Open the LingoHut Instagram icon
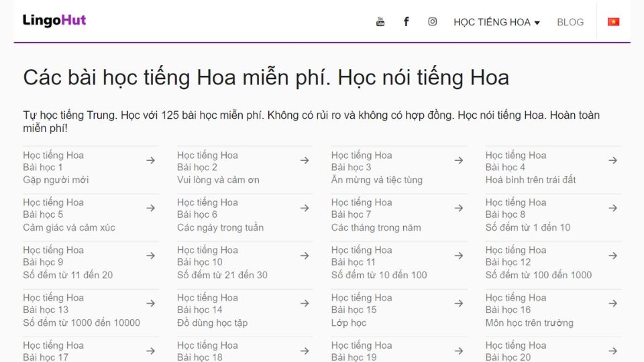644x362 pixels. (x=432, y=21)
